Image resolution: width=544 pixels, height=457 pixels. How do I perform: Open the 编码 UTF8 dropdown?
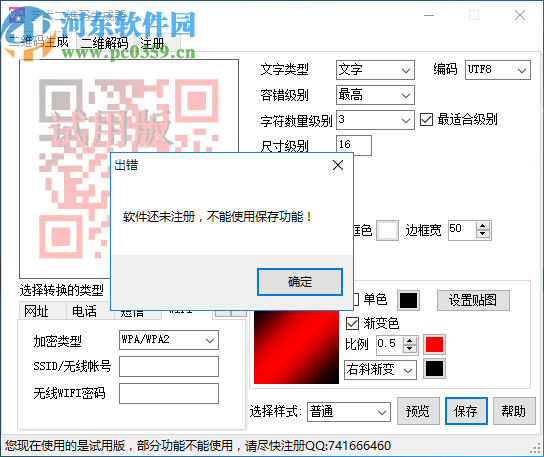(498, 70)
